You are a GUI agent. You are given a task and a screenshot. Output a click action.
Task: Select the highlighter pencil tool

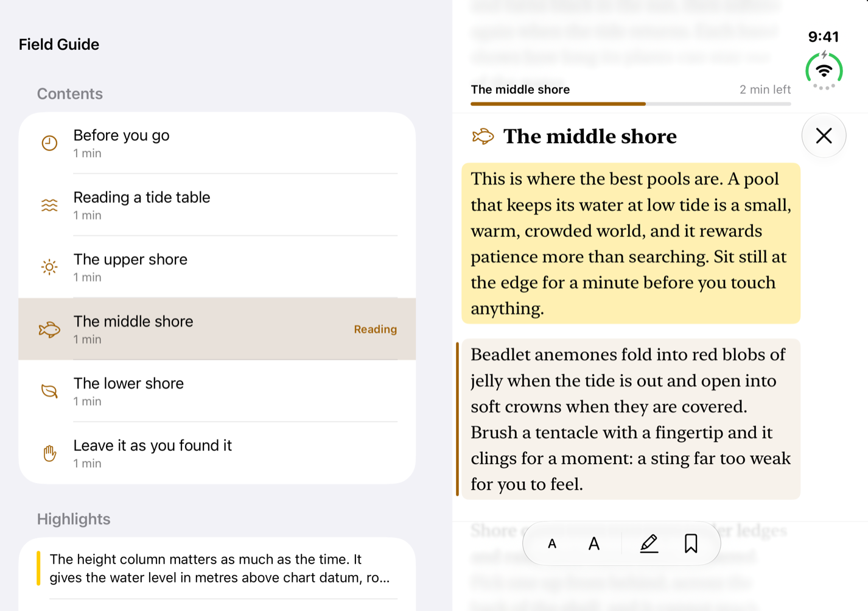(x=649, y=543)
